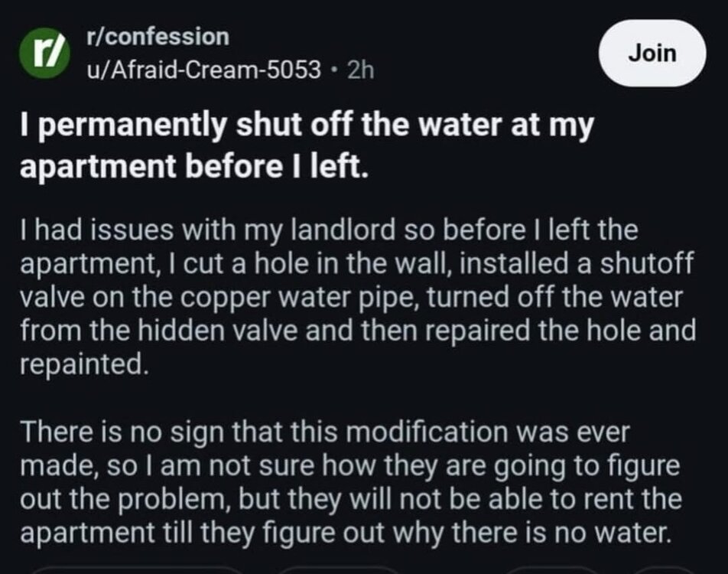Click the word 'repainted.' in the post body

tap(84, 364)
